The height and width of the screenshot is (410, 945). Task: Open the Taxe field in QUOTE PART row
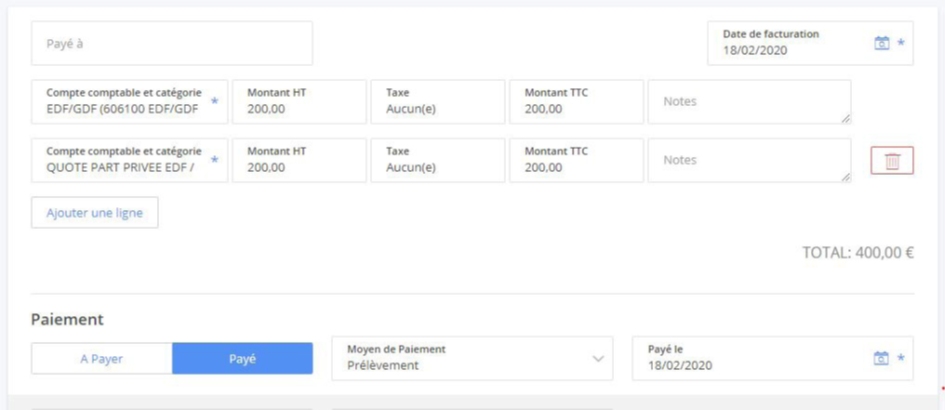pos(438,160)
